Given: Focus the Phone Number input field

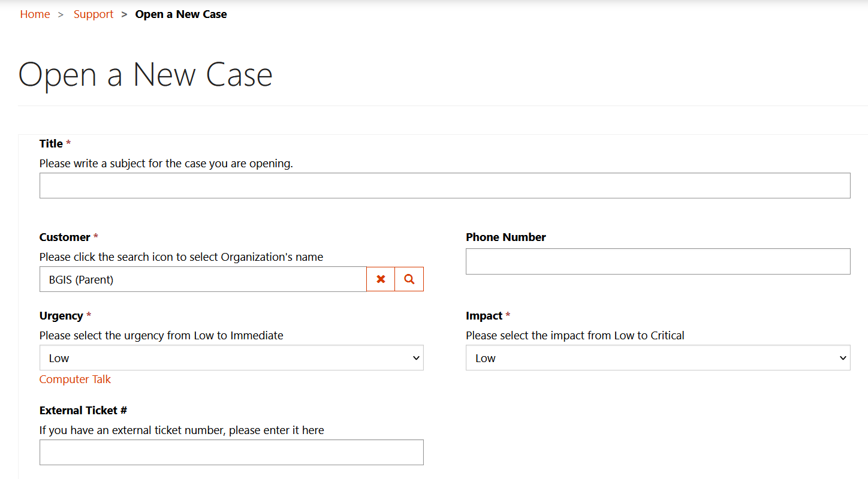Looking at the screenshot, I should (658, 261).
